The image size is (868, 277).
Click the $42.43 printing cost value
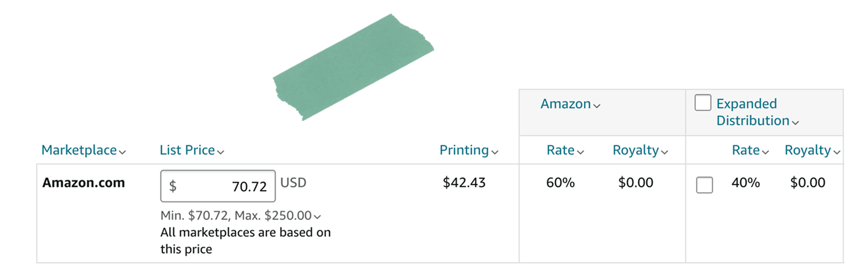(464, 182)
